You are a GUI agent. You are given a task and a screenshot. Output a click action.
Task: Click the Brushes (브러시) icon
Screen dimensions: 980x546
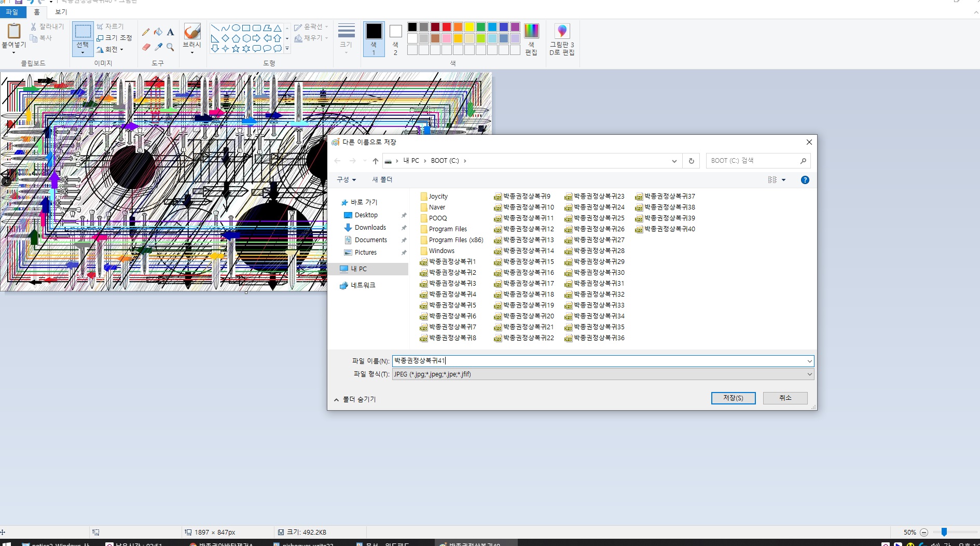tap(192, 31)
